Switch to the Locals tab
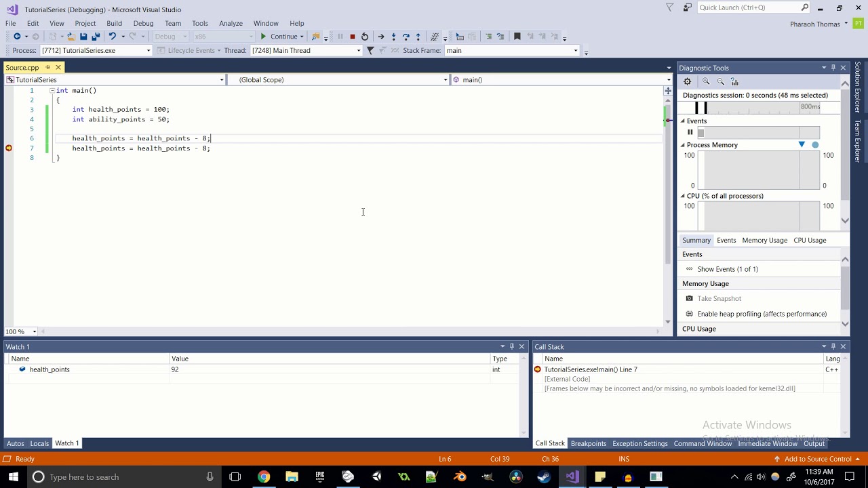Viewport: 868px width, 488px height. coord(39,443)
